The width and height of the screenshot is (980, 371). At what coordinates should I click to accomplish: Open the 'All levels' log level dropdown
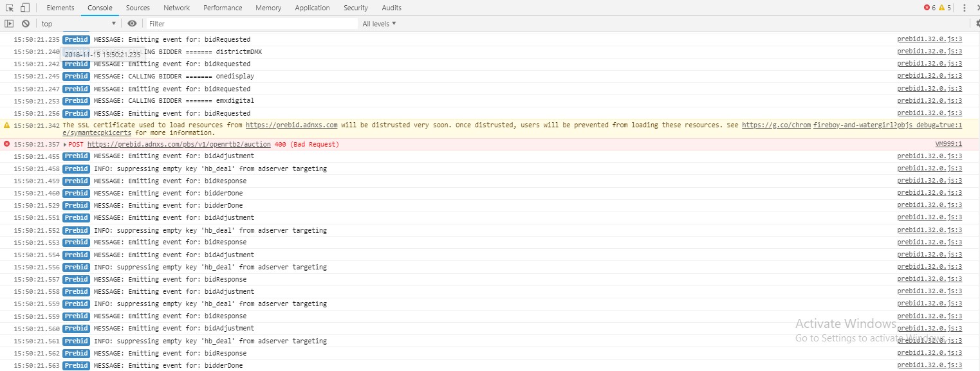379,24
